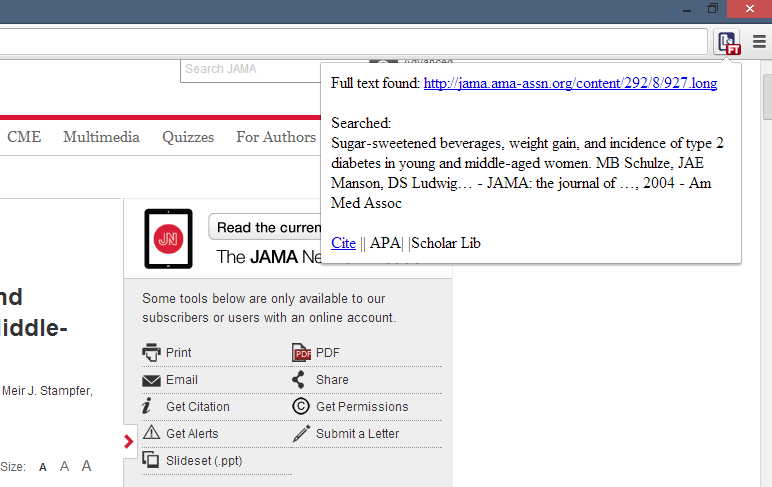This screenshot has height=487, width=772.
Task: Open the For Authors menu item
Action: 276,137
